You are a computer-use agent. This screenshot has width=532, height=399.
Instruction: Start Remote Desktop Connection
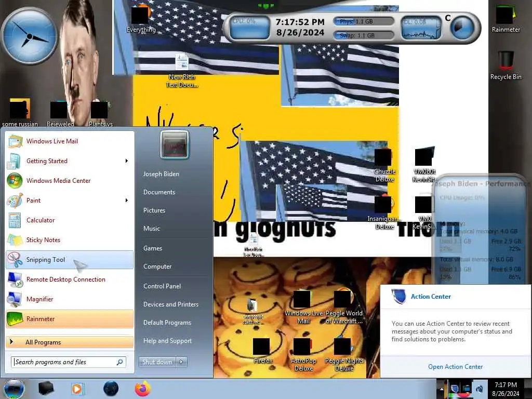70,279
